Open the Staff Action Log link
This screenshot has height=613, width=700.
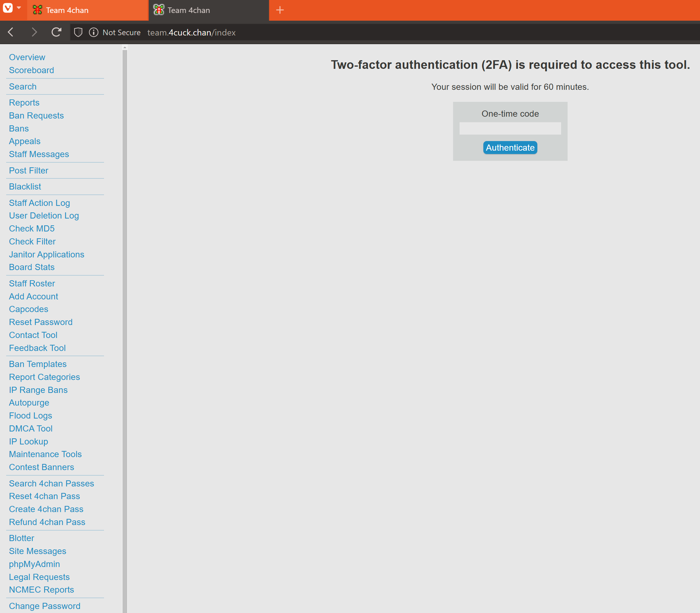[39, 203]
